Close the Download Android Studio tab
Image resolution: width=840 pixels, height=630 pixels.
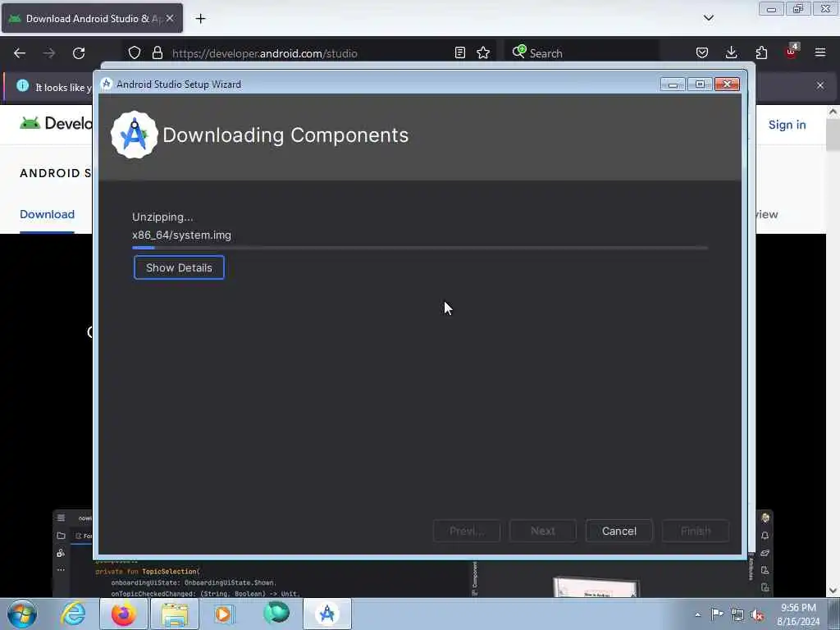click(170, 18)
